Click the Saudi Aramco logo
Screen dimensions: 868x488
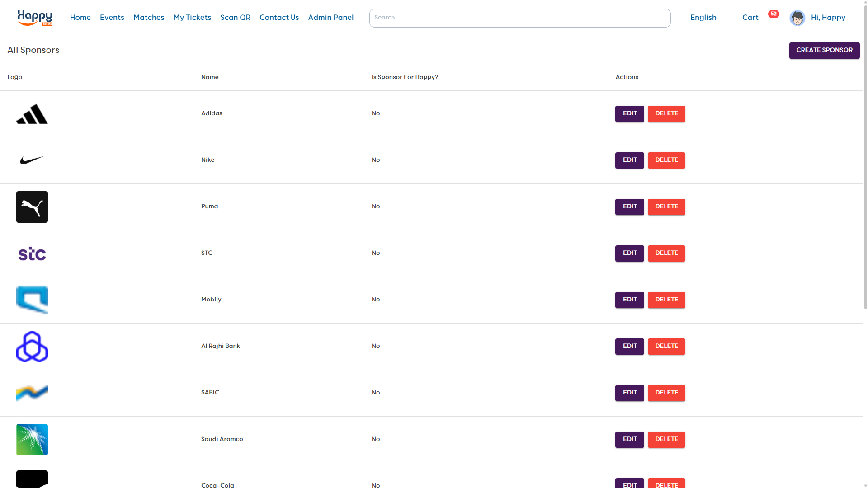32,439
